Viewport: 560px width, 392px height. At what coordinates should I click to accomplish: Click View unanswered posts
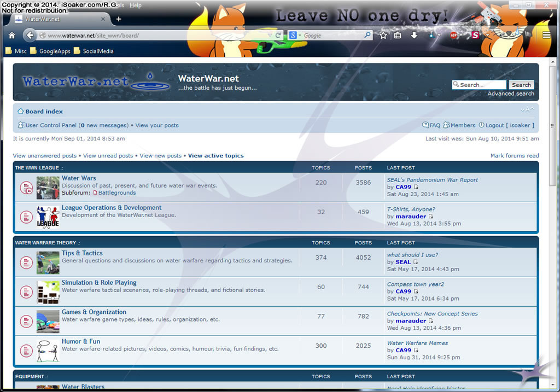tap(45, 156)
